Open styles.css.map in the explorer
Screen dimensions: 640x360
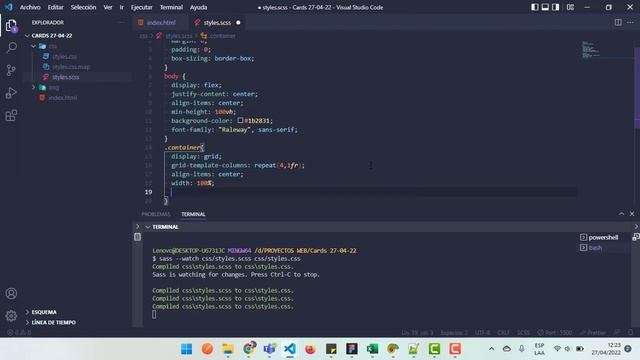click(x=71, y=67)
